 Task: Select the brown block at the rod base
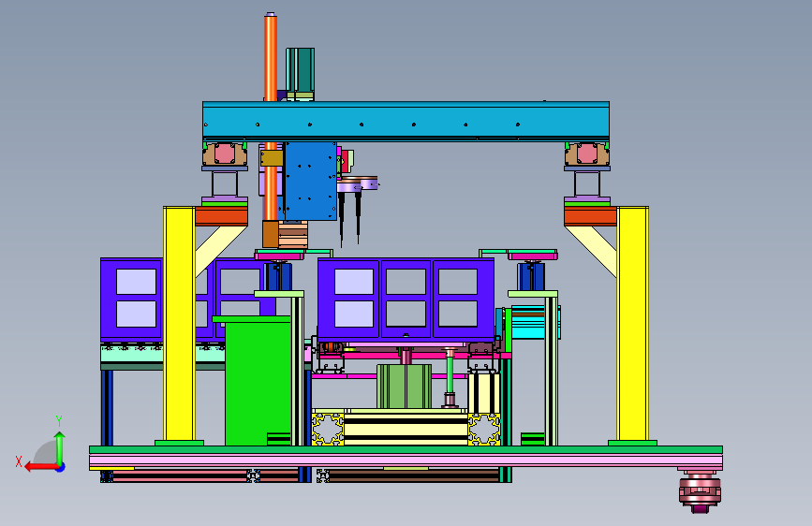[x=271, y=234]
